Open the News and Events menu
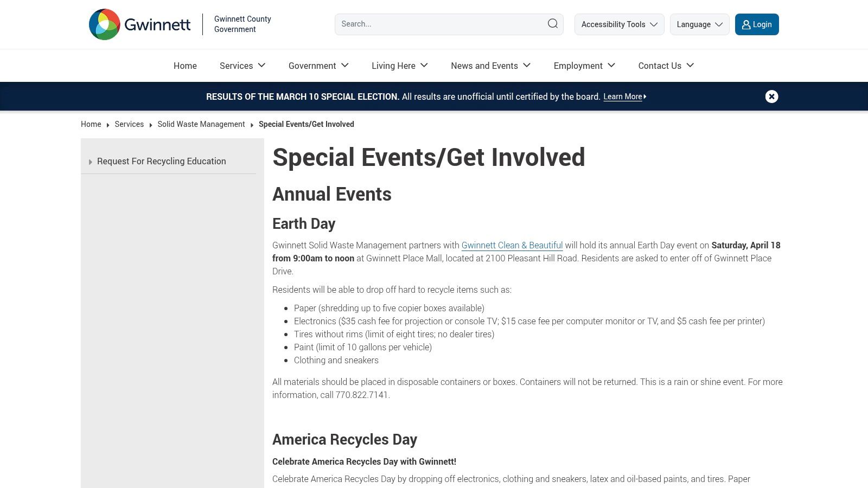The image size is (868, 488). coord(490,65)
